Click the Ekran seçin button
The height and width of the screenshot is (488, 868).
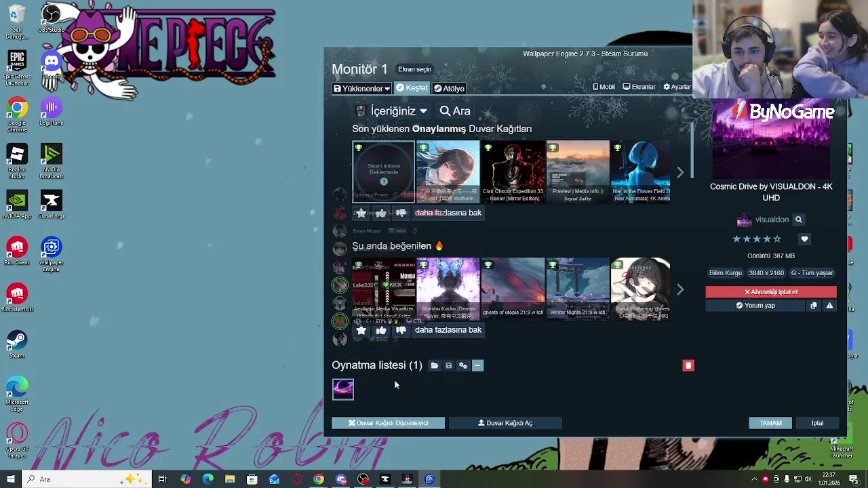tap(414, 69)
